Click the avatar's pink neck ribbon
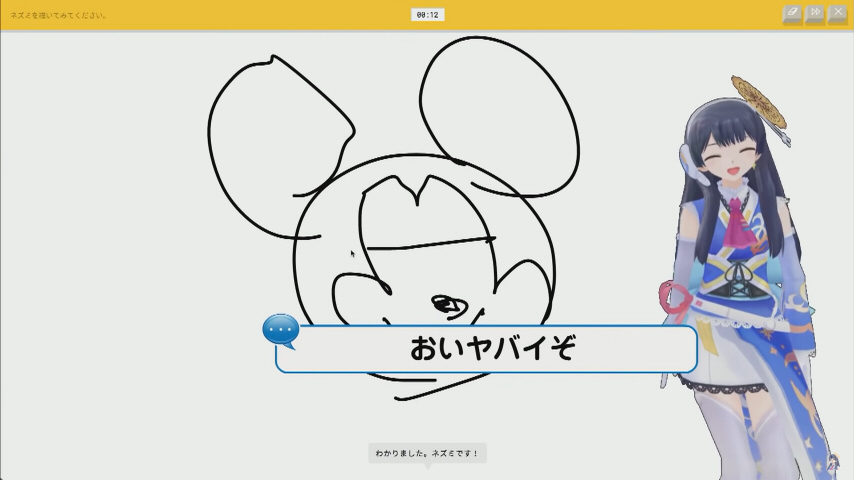This screenshot has height=480, width=854. tap(737, 222)
